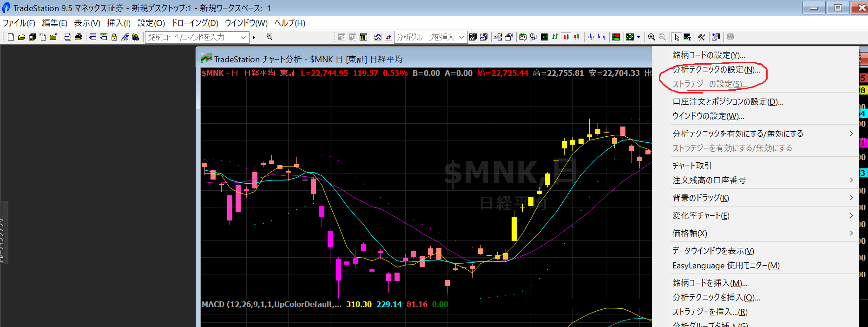Choose ストラテジーを挿入...(R) entry

pyautogui.click(x=755, y=312)
